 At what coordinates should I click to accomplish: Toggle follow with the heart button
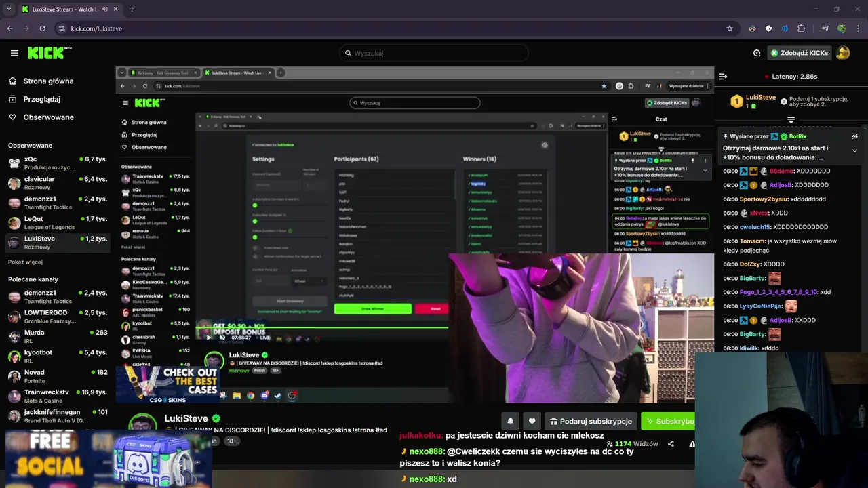(532, 421)
